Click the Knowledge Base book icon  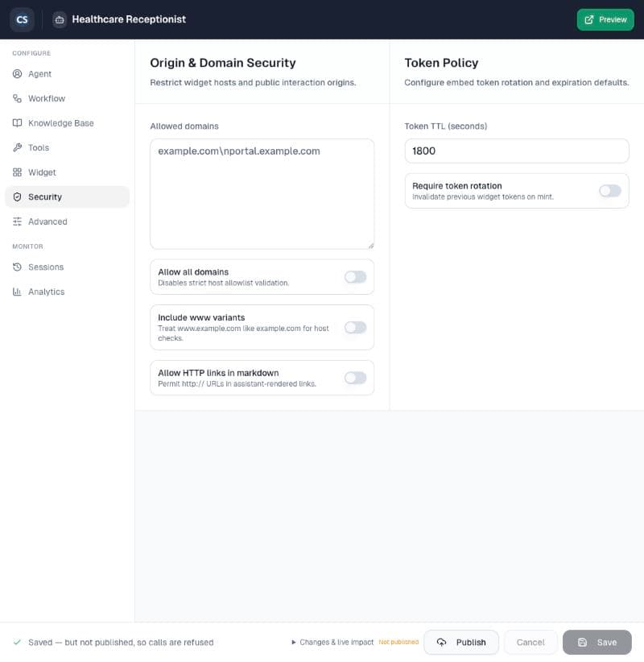(x=17, y=123)
